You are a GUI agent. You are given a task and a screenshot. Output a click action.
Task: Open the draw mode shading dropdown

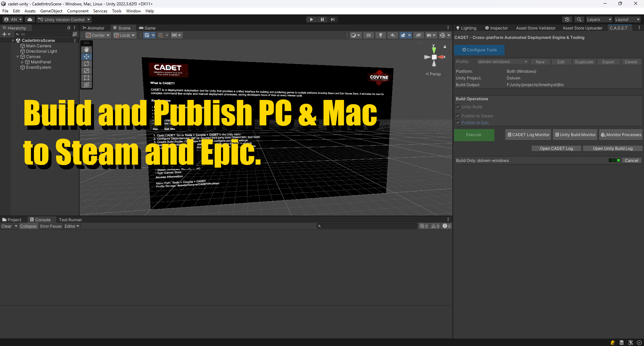(355, 35)
